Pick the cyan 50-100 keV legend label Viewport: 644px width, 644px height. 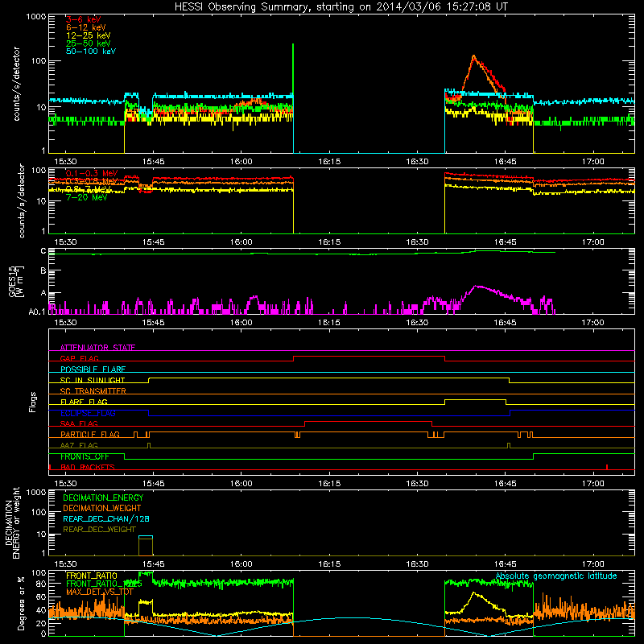(x=91, y=52)
